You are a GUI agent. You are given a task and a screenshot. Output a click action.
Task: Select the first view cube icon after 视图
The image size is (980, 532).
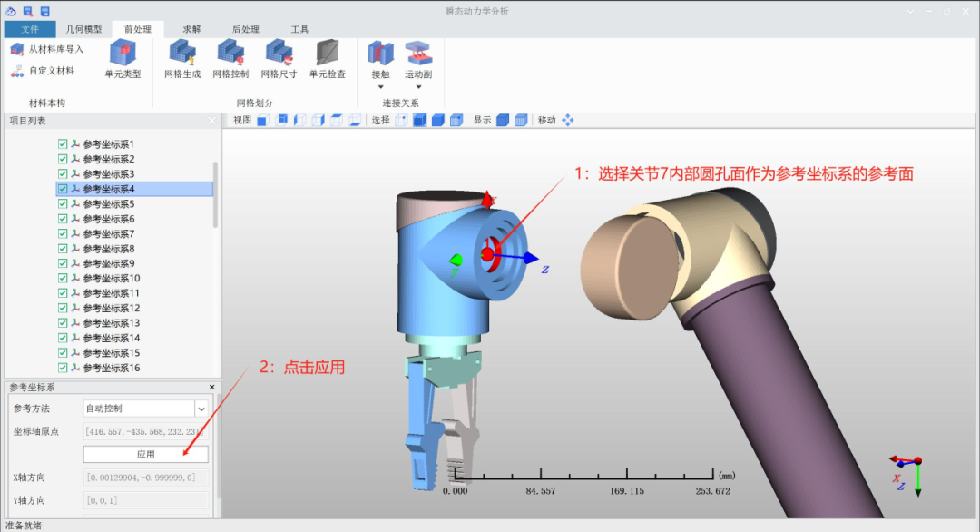pos(262,121)
